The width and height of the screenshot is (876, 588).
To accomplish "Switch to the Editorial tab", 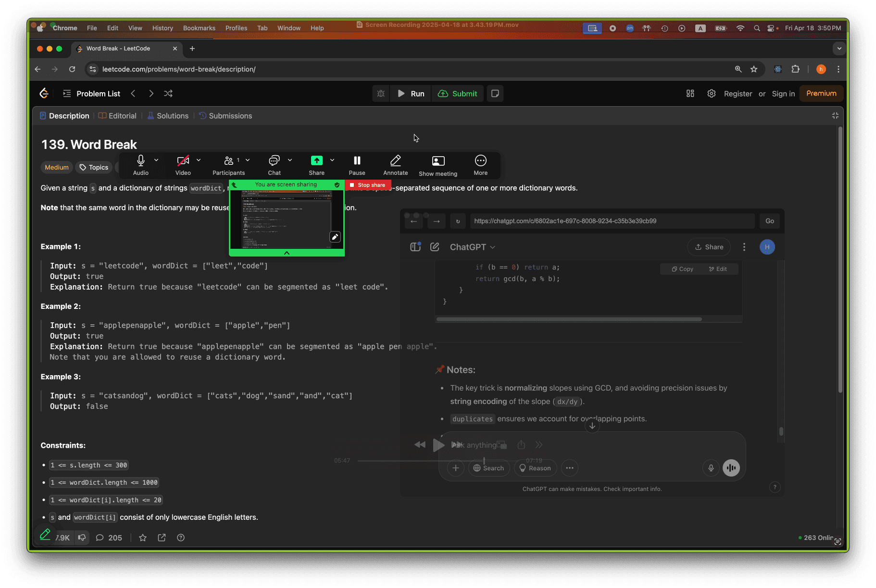I will click(117, 116).
